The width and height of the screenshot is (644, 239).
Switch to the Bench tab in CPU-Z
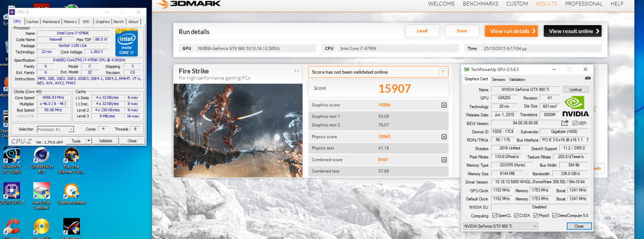(119, 21)
